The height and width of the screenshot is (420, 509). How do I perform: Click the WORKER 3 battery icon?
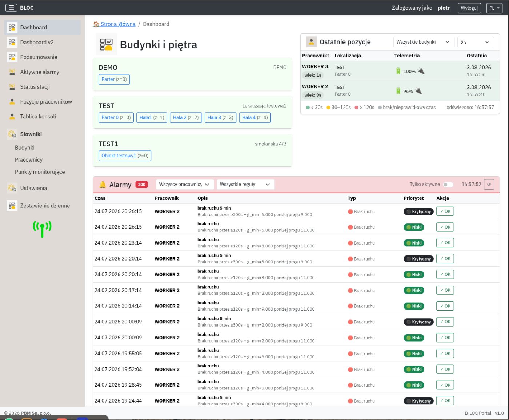point(398,71)
